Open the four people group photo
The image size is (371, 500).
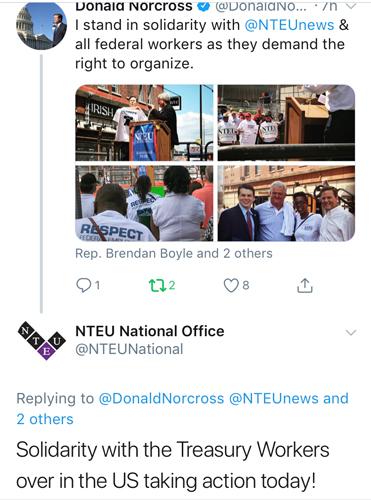(x=286, y=203)
